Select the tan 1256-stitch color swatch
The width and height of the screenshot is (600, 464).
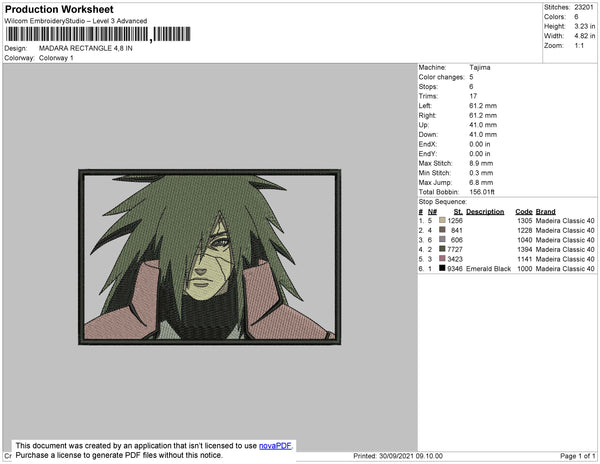coord(442,220)
